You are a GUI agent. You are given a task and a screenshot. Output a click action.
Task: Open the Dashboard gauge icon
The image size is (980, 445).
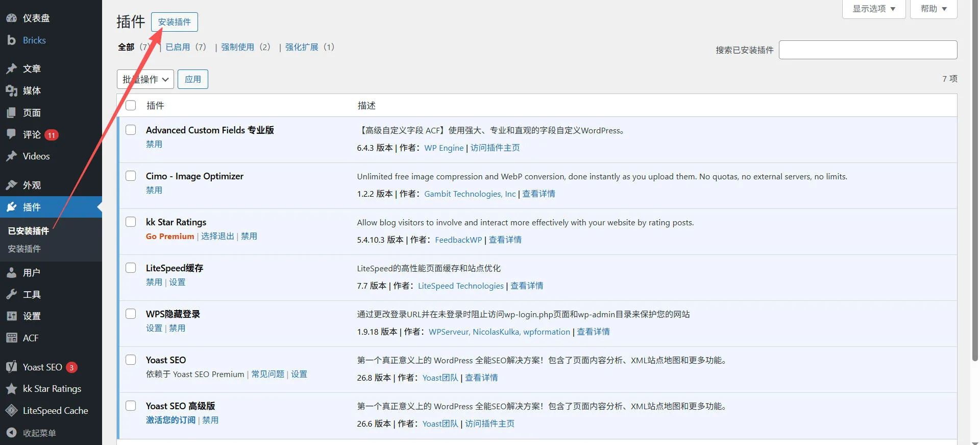click(12, 18)
